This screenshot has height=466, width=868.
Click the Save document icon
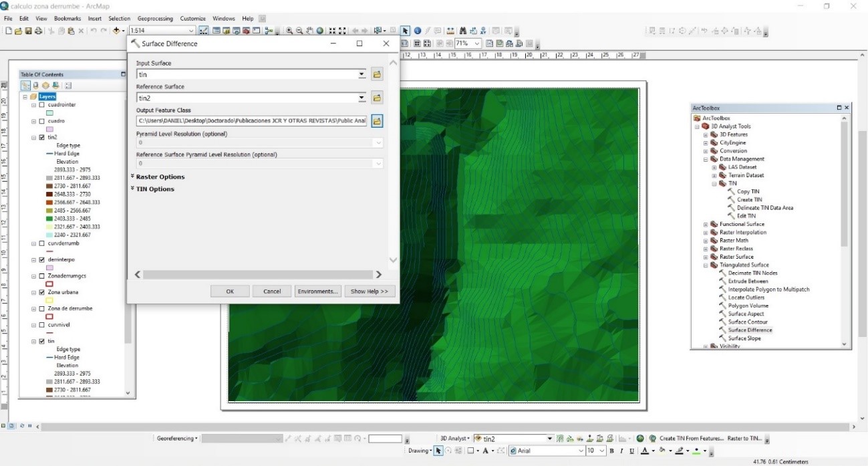point(29,31)
